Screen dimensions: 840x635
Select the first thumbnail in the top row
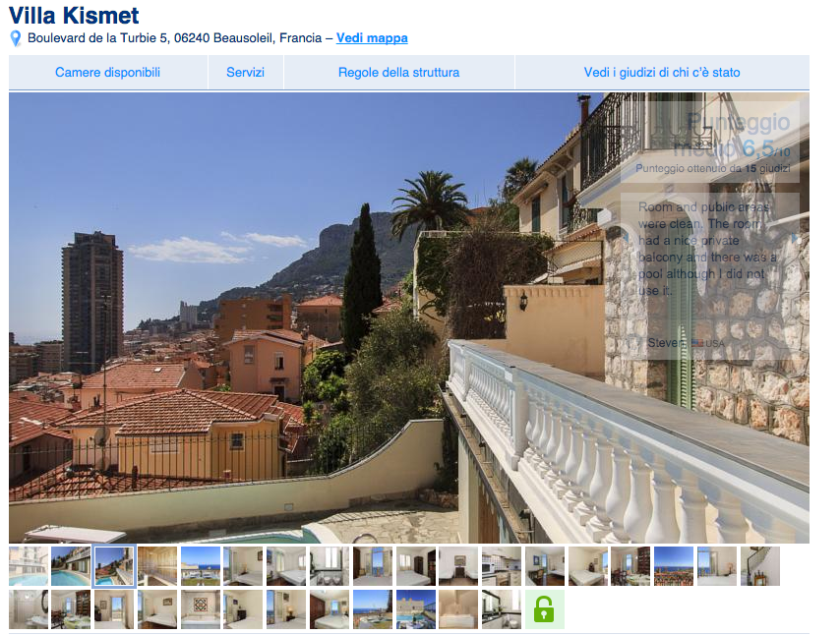coord(29,566)
